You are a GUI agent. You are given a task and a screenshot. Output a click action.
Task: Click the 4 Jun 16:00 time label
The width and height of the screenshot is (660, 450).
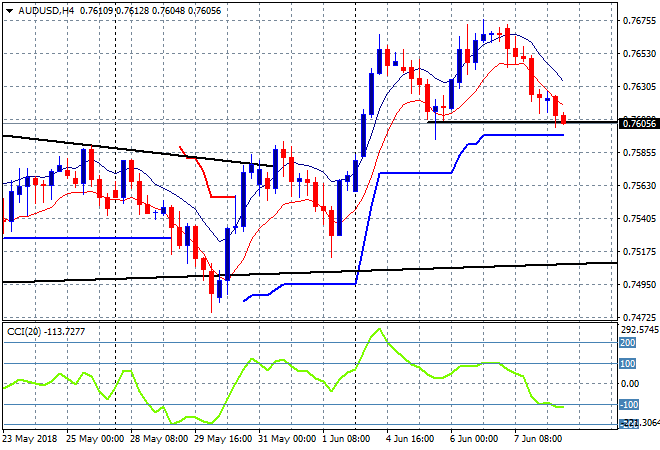410,438
